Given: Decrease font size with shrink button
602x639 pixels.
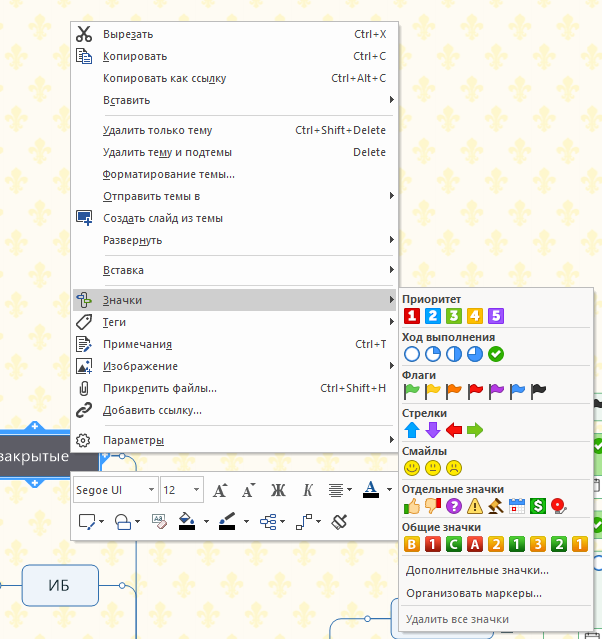Looking at the screenshot, I should [249, 490].
